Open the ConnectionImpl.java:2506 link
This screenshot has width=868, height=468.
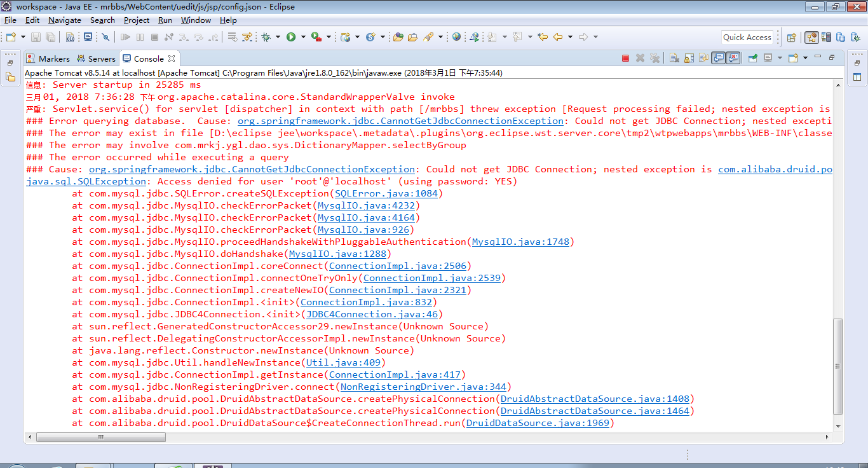[398, 266]
